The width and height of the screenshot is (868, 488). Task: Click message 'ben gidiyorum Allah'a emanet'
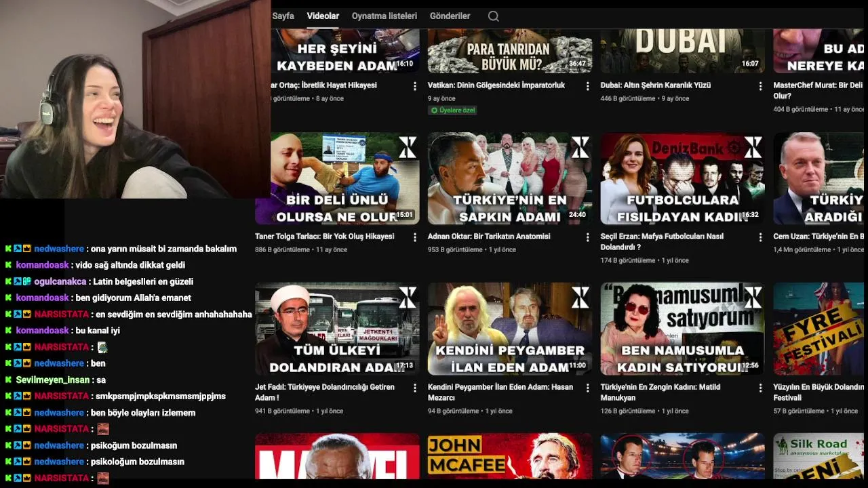[x=134, y=298]
